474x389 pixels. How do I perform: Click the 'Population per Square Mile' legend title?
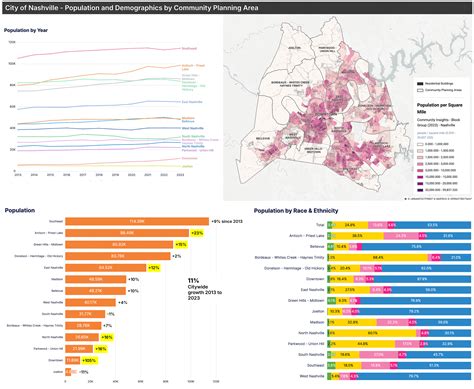(439, 108)
